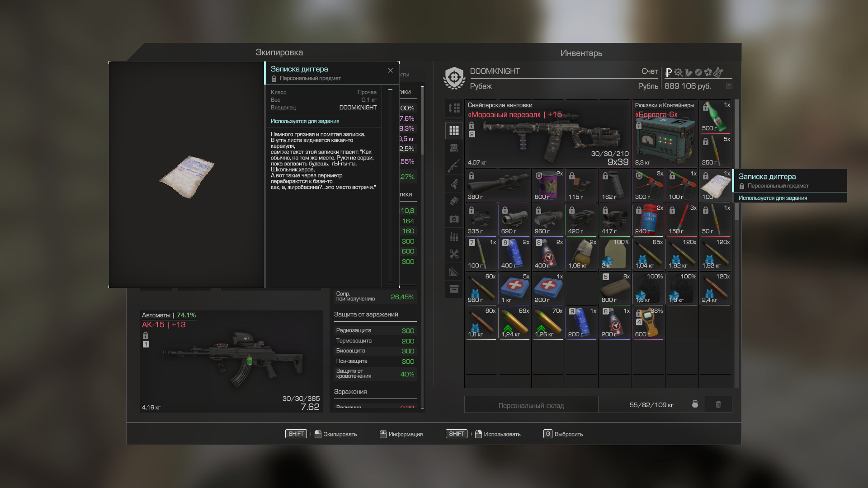Click the DOOMKNIGHT faction emblem

click(454, 78)
